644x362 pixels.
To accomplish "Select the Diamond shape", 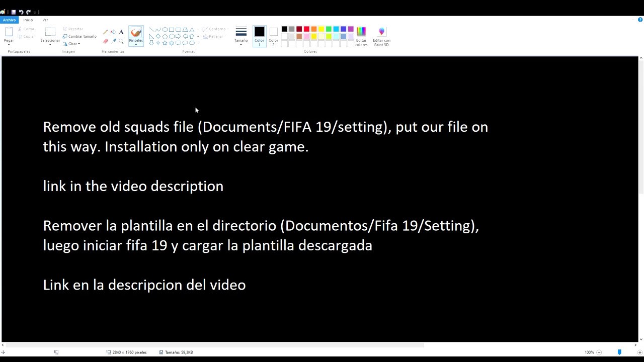I will (x=158, y=36).
